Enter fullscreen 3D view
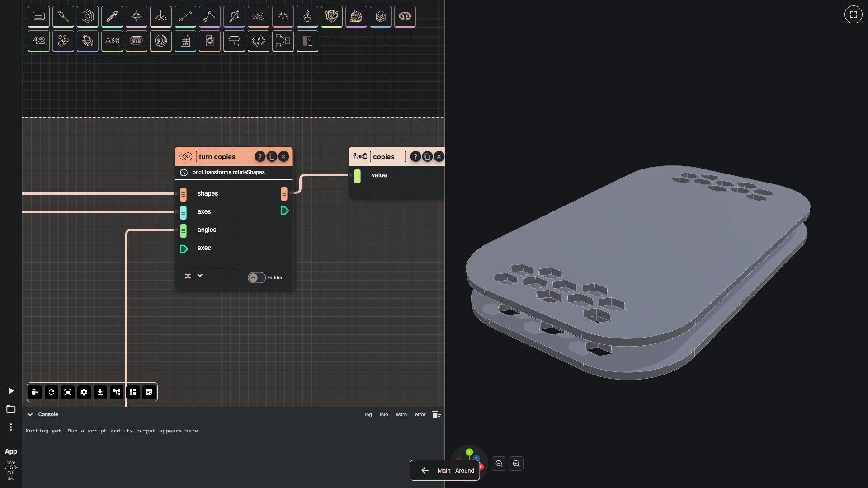The width and height of the screenshot is (868, 488). coord(854,14)
